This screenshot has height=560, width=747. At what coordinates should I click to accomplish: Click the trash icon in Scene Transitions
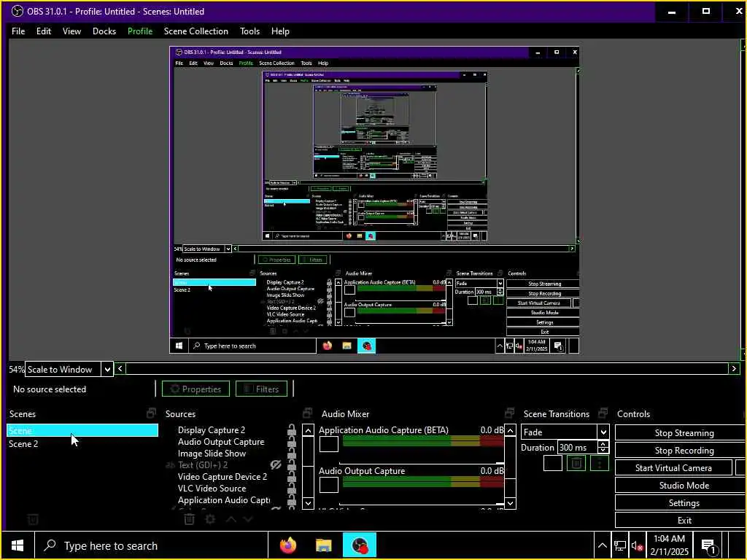click(x=576, y=463)
